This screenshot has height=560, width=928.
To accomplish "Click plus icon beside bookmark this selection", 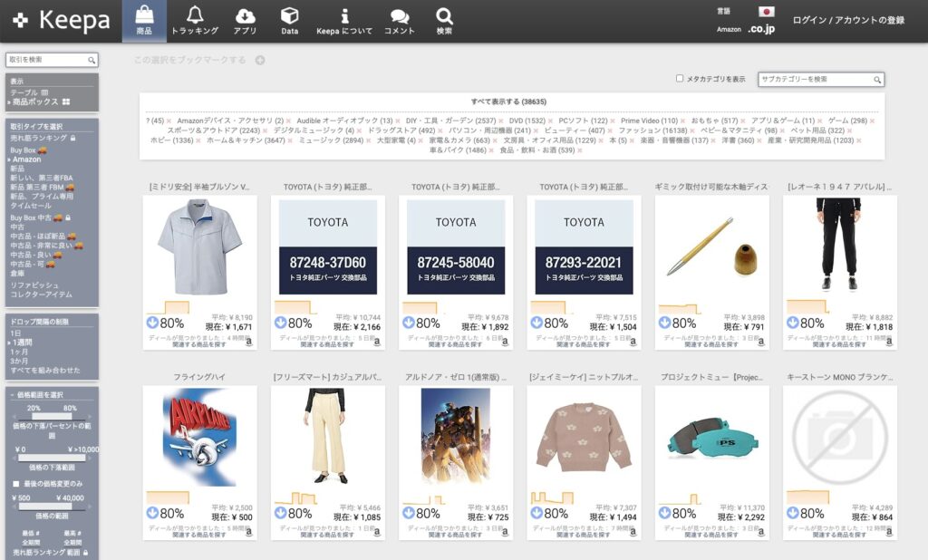I will [x=260, y=61].
